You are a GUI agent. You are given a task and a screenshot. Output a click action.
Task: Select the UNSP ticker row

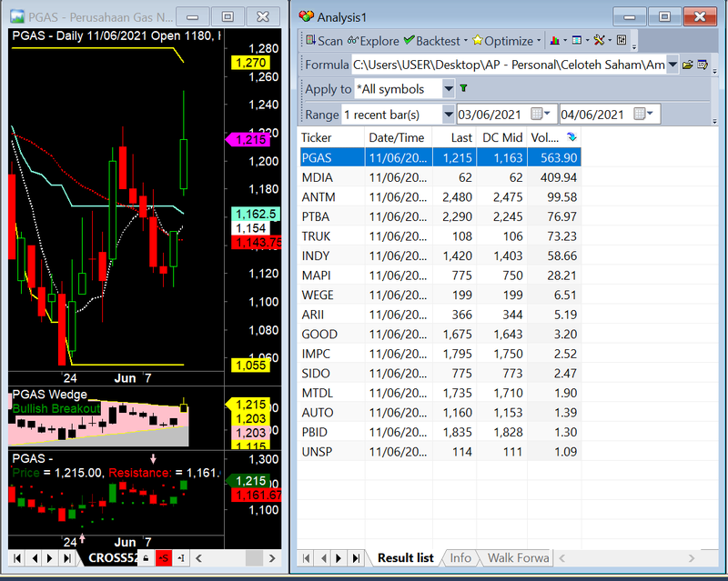point(440,452)
